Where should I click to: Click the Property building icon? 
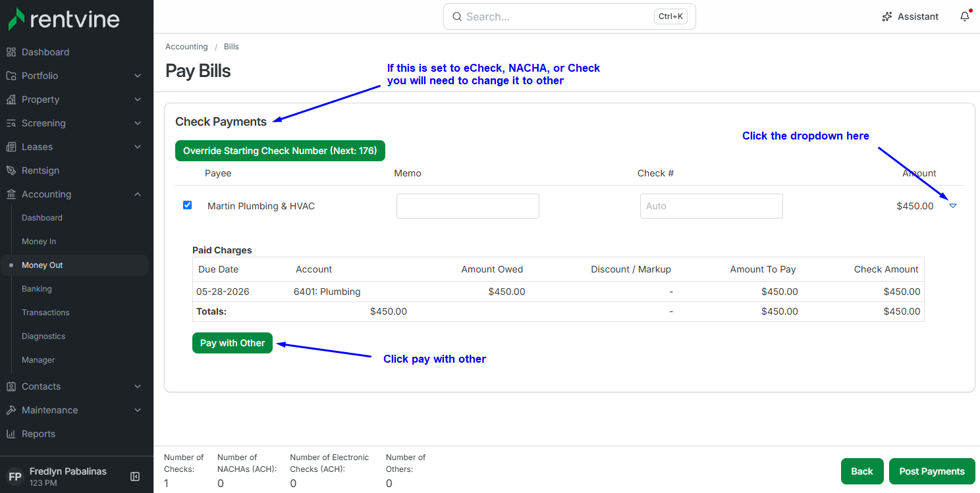(x=11, y=99)
